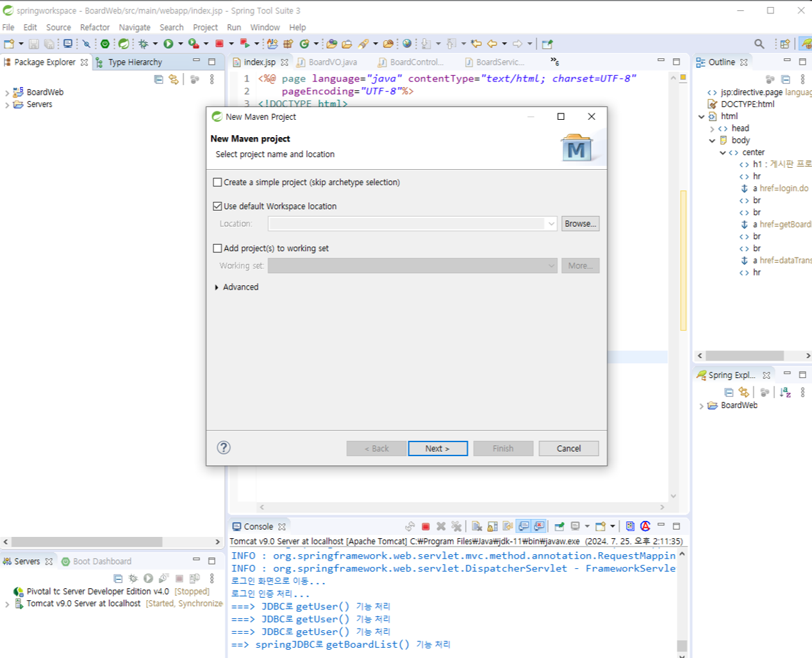
Task: Click the red Stop icon in main toolbar
Action: click(219, 44)
